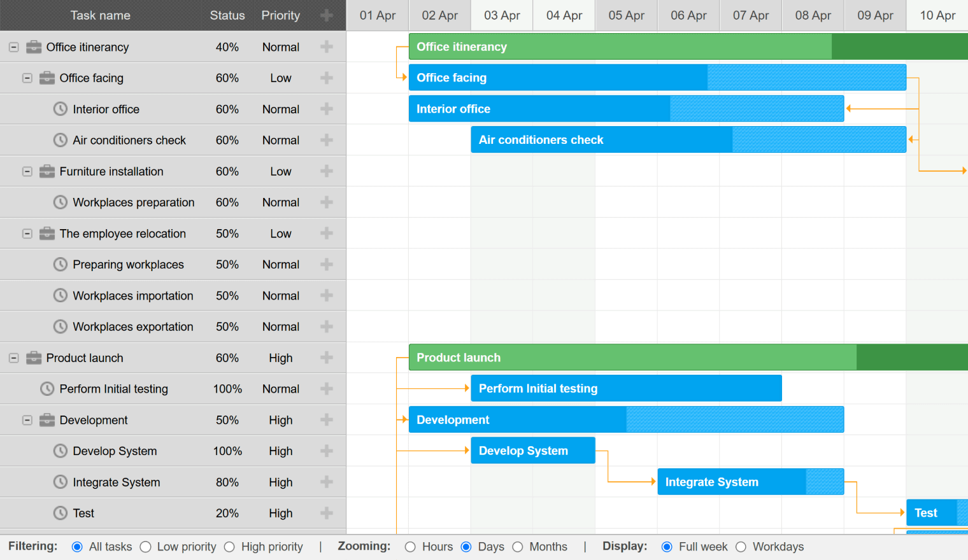Click the Priority column header
Image resolution: width=968 pixels, height=560 pixels.
(280, 15)
